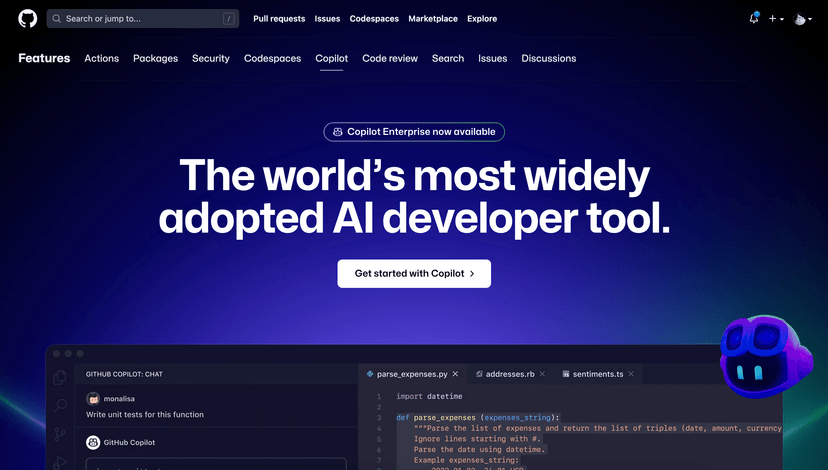This screenshot has width=828, height=470.
Task: Switch to sentiments.ts editor tab
Action: point(598,374)
